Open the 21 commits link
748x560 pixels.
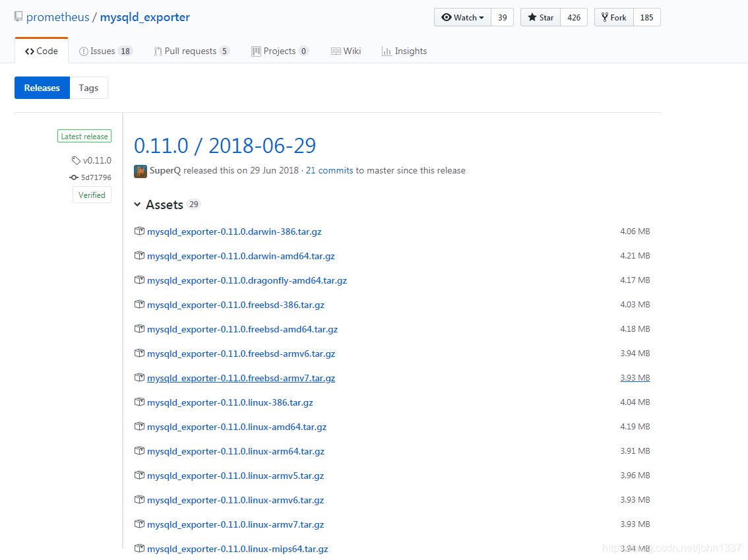coord(330,170)
